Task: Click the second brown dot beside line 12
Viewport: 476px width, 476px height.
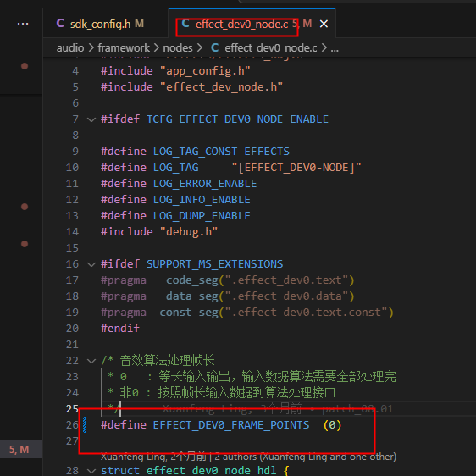Action: pos(25,207)
